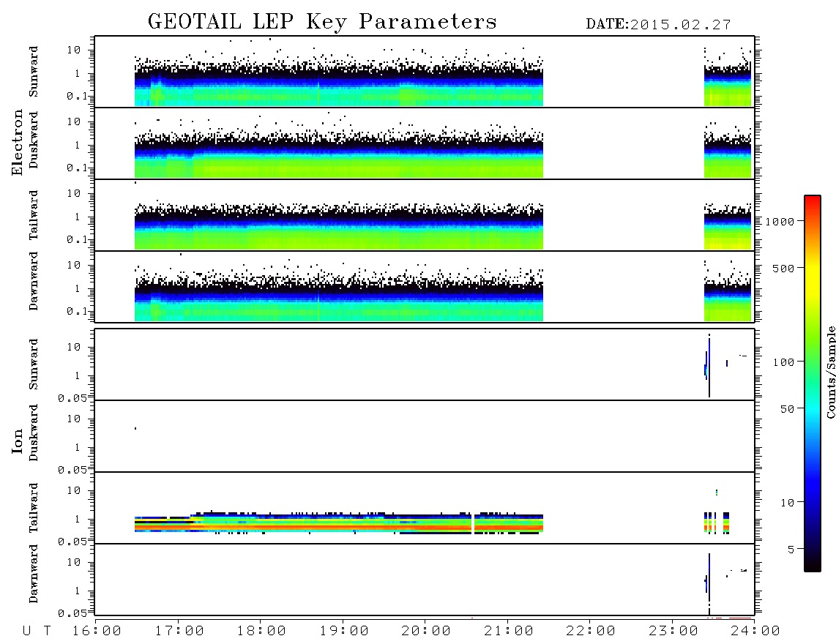836x644 pixels.
Task: Click the 100 colorbar tick label
Action: (783, 362)
